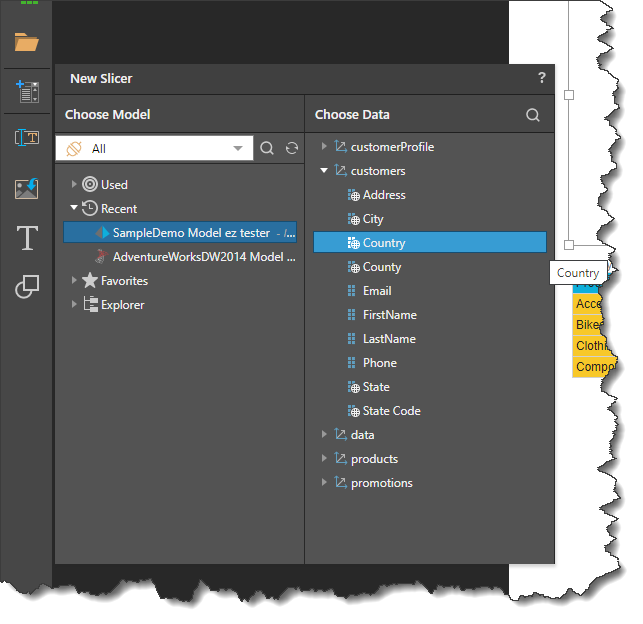Select the dynamic text box tool icon
Image resolution: width=643 pixels, height=624 pixels.
point(27,137)
